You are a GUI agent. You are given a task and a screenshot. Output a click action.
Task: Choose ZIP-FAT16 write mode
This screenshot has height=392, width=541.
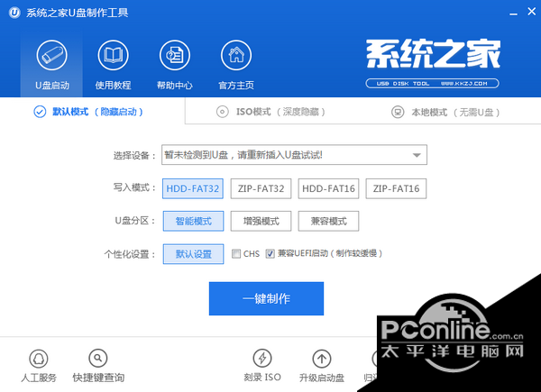[x=396, y=188]
